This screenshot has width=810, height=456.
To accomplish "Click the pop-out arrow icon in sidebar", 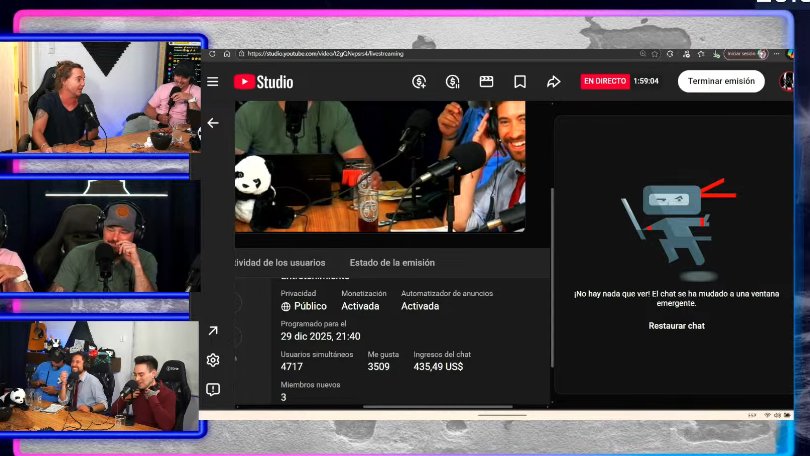I will point(213,331).
